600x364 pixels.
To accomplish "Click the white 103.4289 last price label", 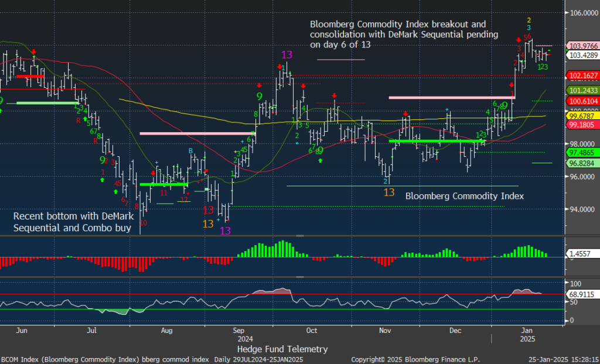I will coord(582,56).
